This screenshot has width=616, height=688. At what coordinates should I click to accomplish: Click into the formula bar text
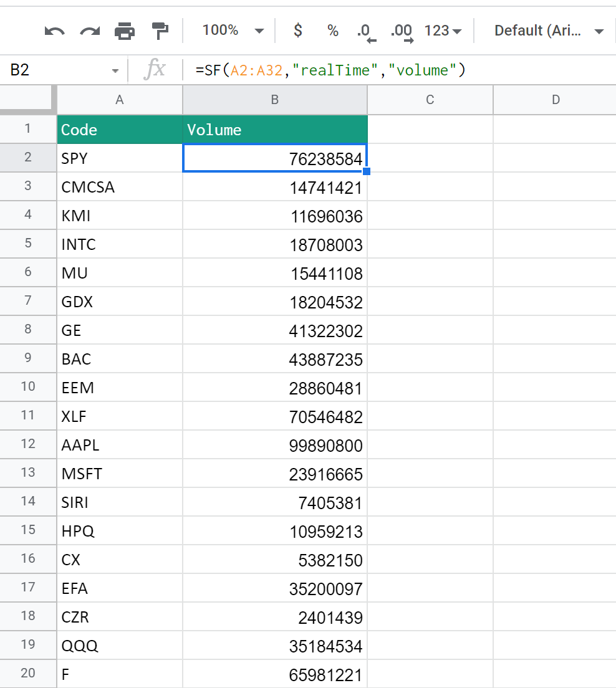[x=330, y=70]
